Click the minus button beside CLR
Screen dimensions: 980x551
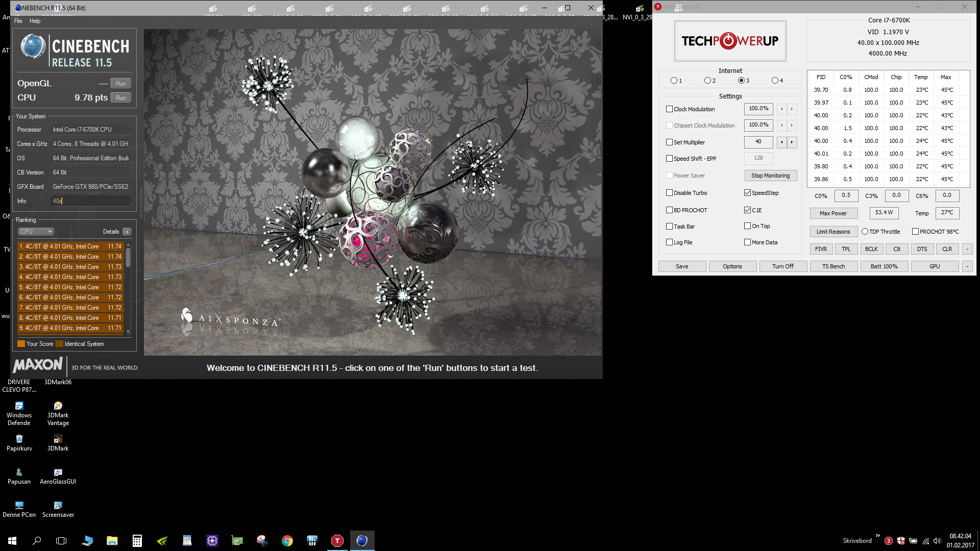click(x=967, y=249)
